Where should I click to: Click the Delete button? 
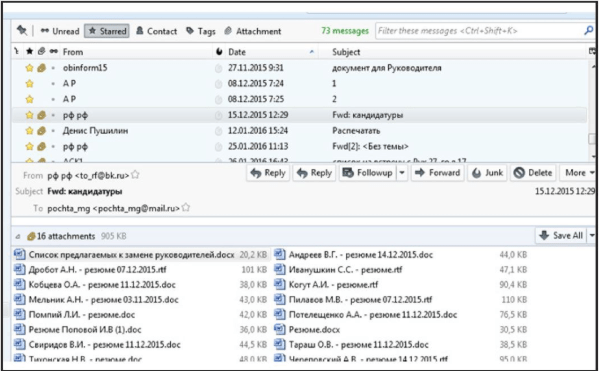[533, 173]
